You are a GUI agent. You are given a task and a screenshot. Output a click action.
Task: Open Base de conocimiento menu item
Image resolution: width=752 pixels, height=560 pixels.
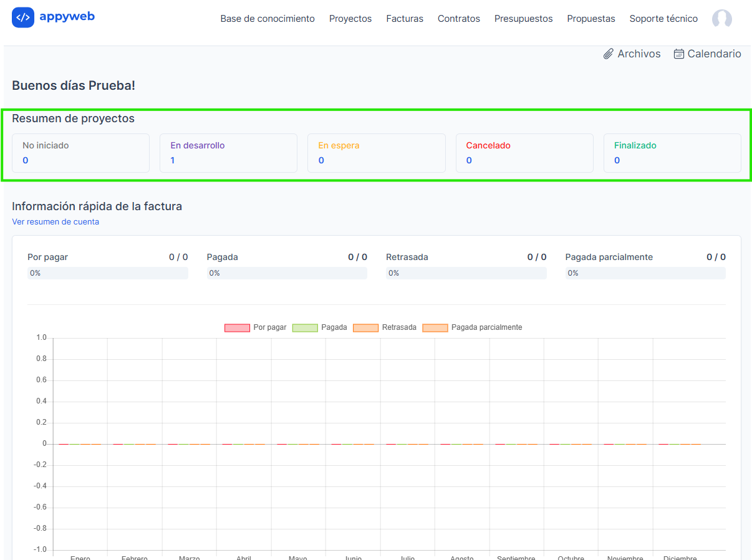268,19
